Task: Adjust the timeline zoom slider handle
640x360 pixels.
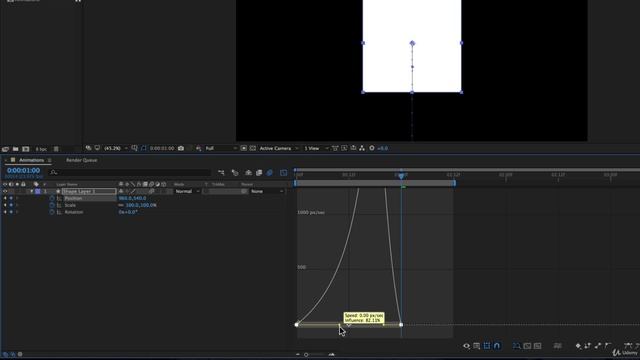Action: (306, 355)
